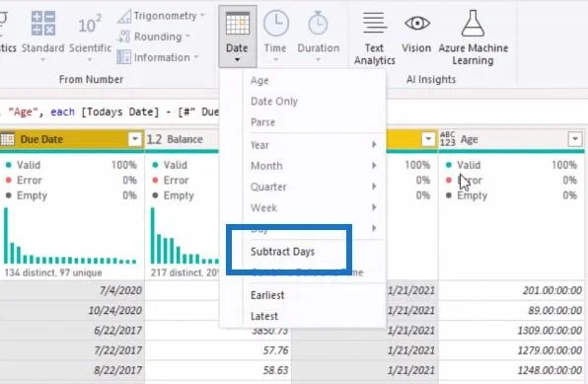The image size is (588, 384).
Task: Open the Duration transform button
Action: pos(318,37)
